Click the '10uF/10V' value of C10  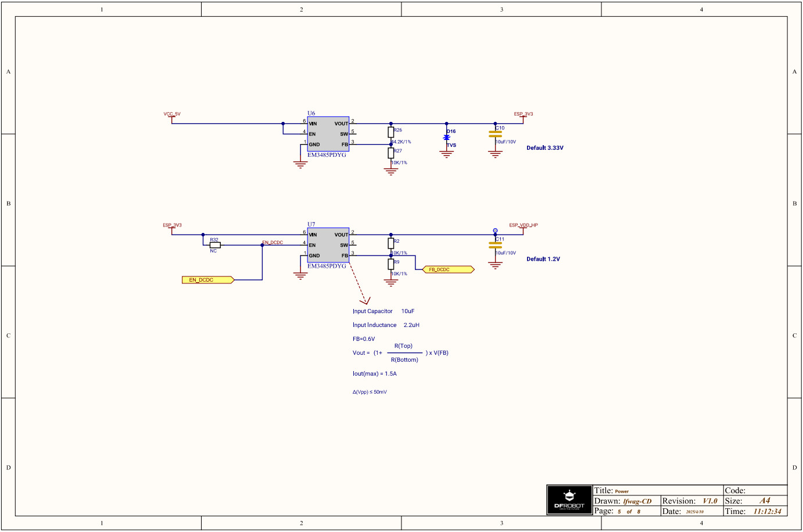click(x=506, y=142)
